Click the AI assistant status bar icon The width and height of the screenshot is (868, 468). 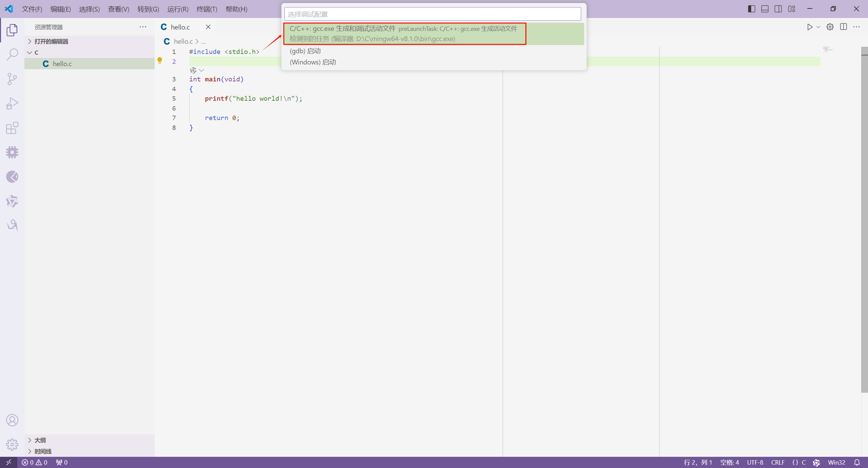816,462
